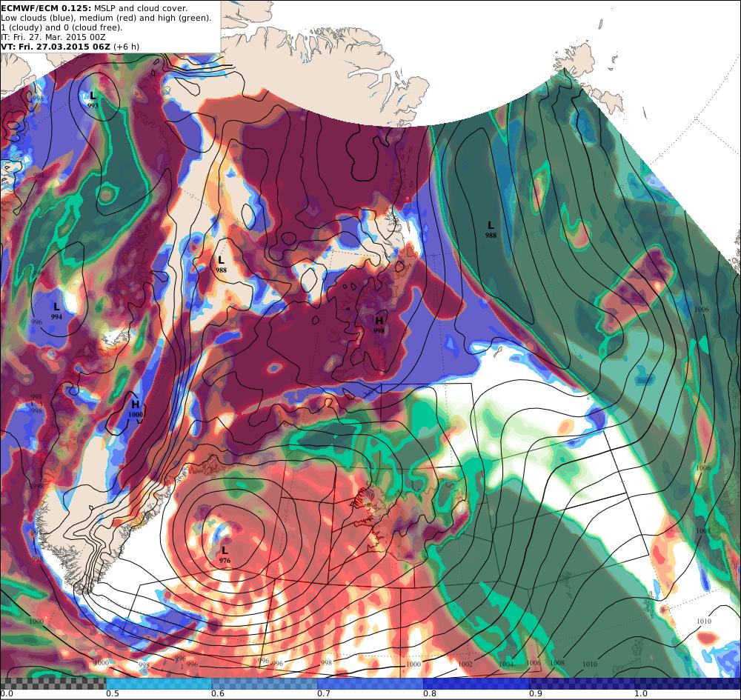Image resolution: width=741 pixels, height=700 pixels.
Task: Click the line "1 (cloudy) and 0 (cloud free)."
Action: tap(62, 27)
